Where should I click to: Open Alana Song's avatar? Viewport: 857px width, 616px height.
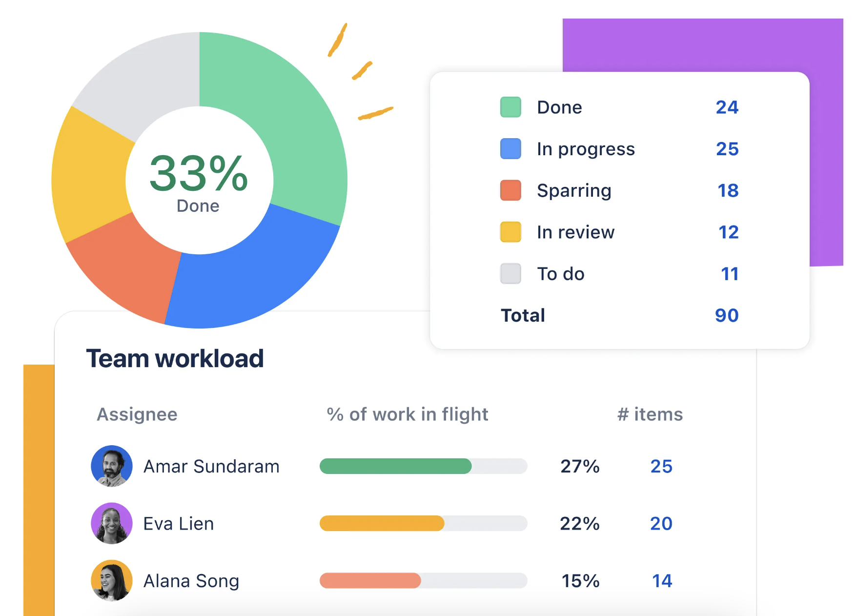coord(112,580)
